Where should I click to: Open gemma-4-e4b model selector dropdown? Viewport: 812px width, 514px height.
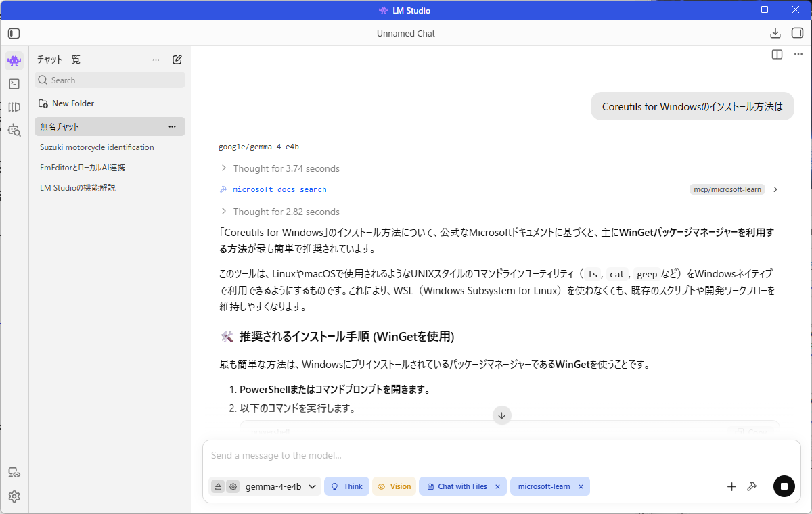point(281,486)
